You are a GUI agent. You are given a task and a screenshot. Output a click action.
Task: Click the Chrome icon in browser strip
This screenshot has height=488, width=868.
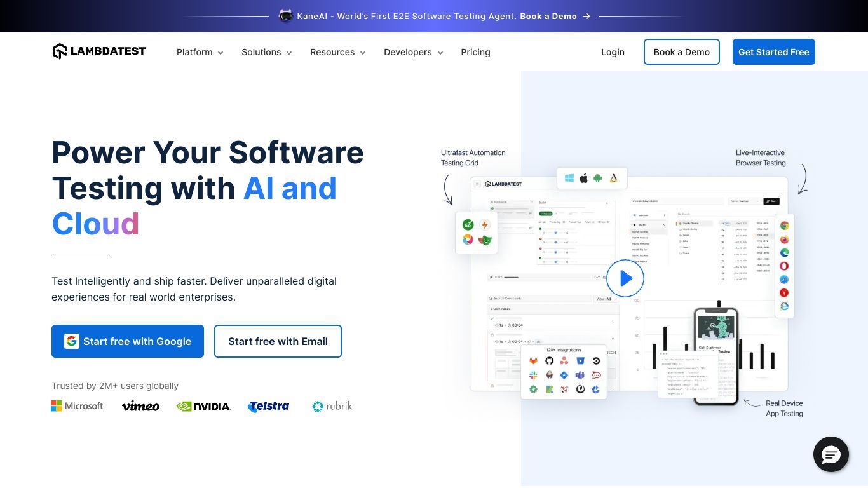click(785, 226)
